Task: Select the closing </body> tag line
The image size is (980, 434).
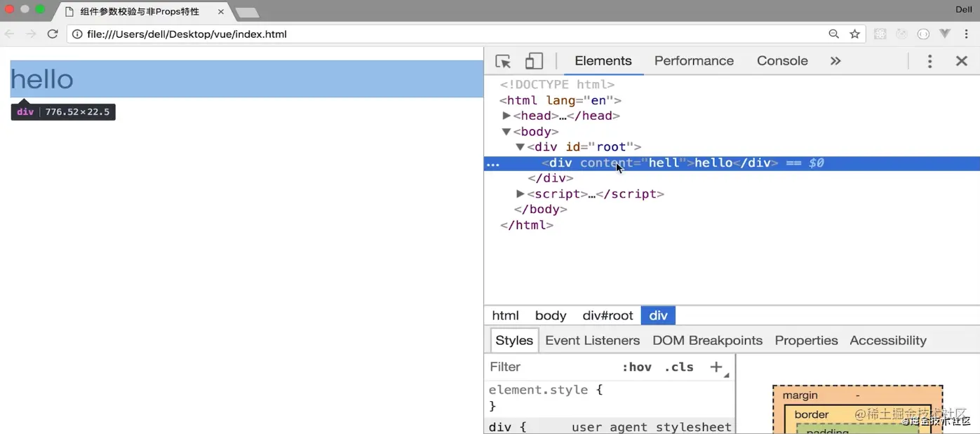Action: point(540,209)
